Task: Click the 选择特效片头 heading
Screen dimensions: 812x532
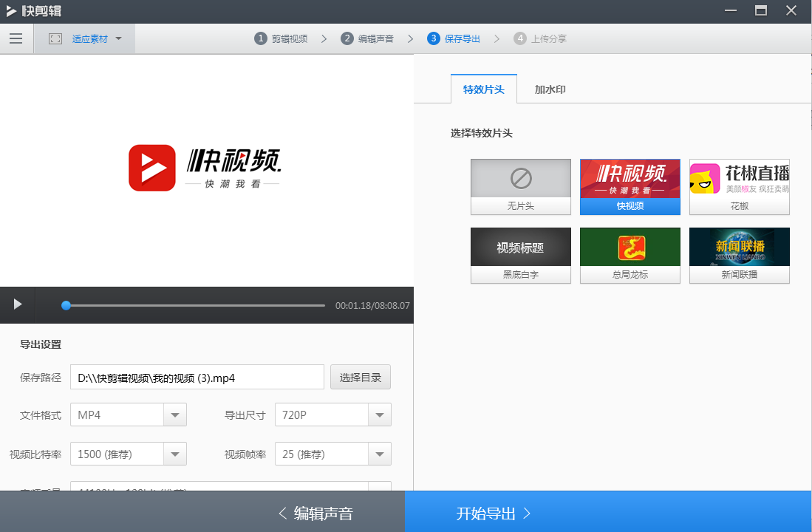Action: pos(482,133)
